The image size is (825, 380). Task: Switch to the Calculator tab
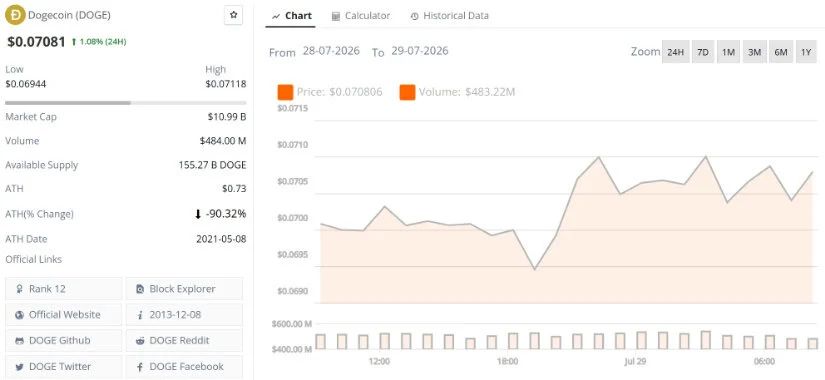(x=361, y=16)
